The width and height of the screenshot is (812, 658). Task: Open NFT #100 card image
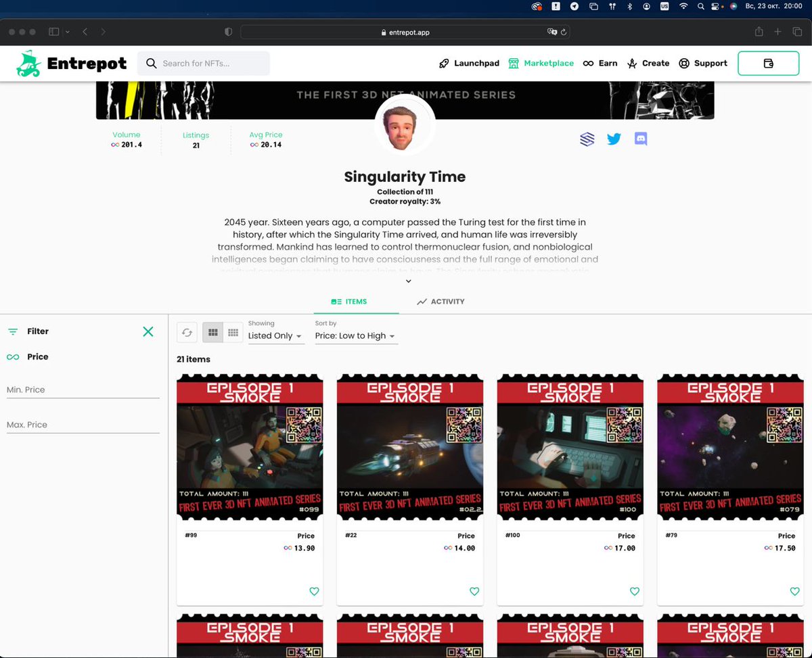coord(570,448)
